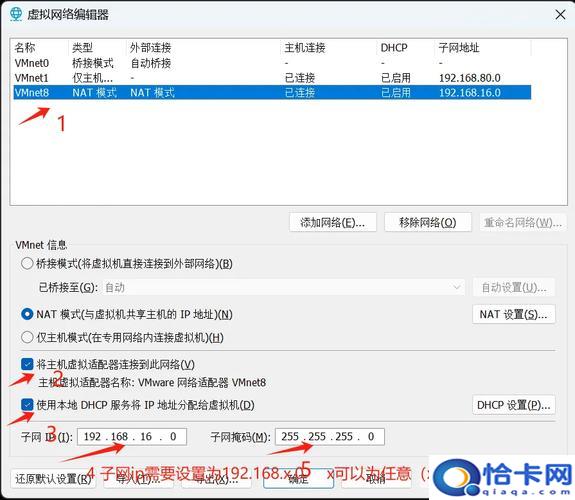This screenshot has height=500, width=575.
Task: Click the 子网 IP address input field
Action: (132, 437)
